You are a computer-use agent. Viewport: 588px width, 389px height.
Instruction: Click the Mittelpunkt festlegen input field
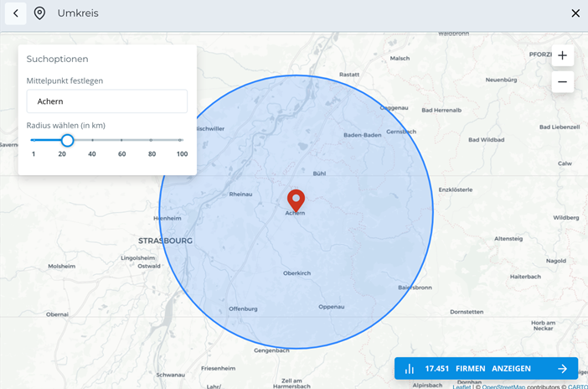click(106, 101)
